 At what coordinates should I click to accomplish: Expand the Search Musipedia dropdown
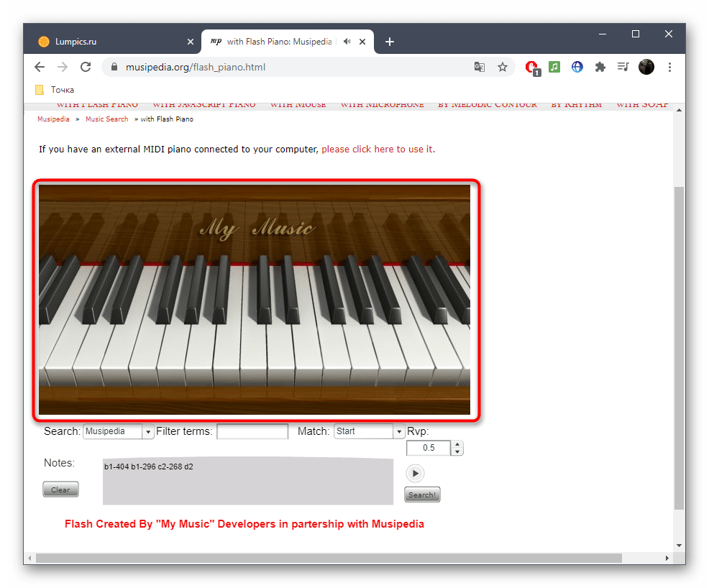149,432
